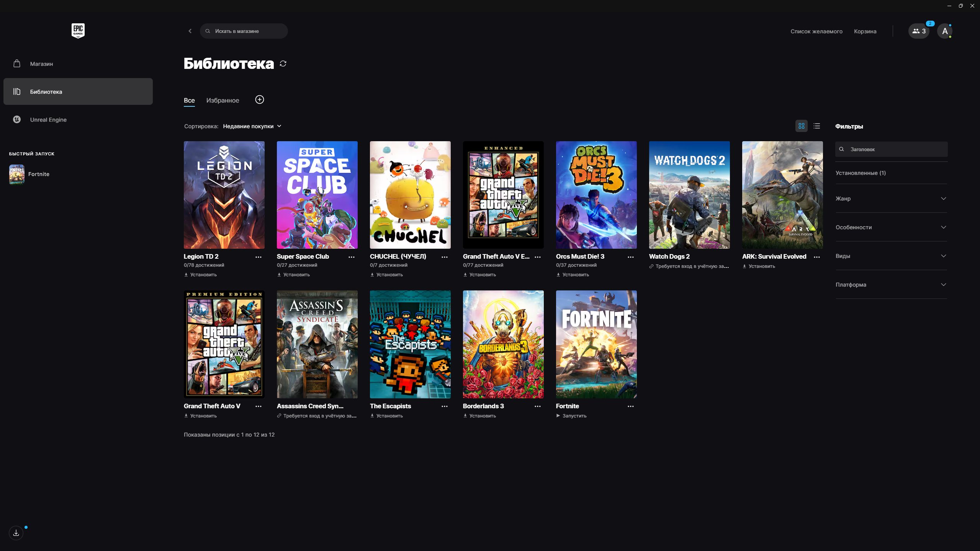Open more options for Grand Theft Auto V
This screenshot has width=980, height=551.
click(258, 406)
